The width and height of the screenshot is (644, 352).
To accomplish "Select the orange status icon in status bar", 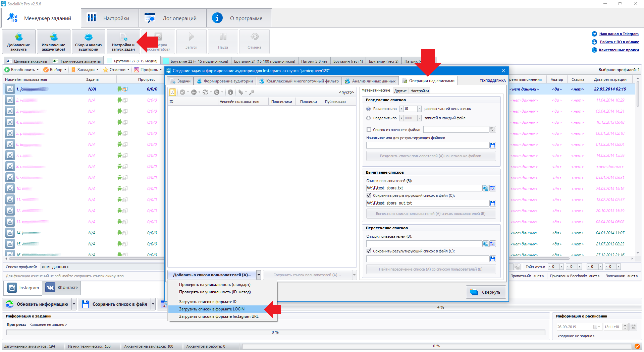I will pyautogui.click(x=637, y=346).
